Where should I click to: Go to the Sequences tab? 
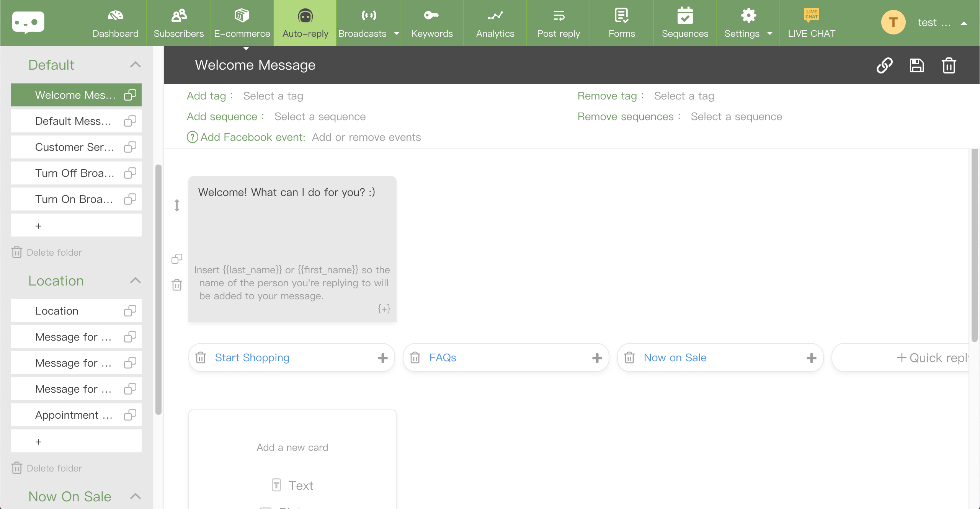[x=684, y=23]
